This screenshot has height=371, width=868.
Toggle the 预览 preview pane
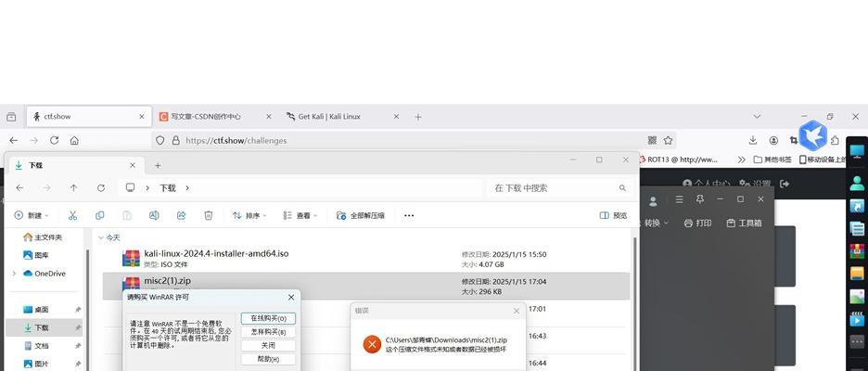coord(613,215)
